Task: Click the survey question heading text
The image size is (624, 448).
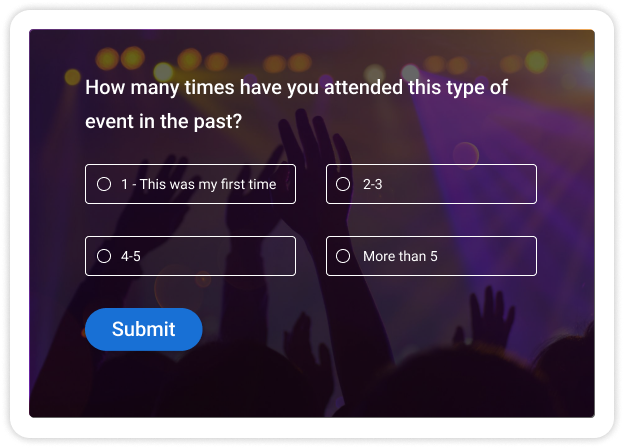Action: point(296,88)
